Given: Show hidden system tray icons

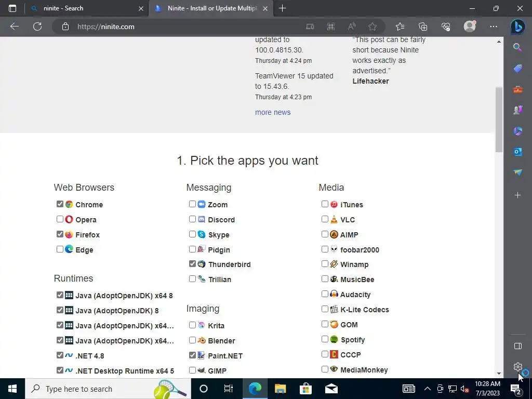Looking at the screenshot, I should [428, 389].
